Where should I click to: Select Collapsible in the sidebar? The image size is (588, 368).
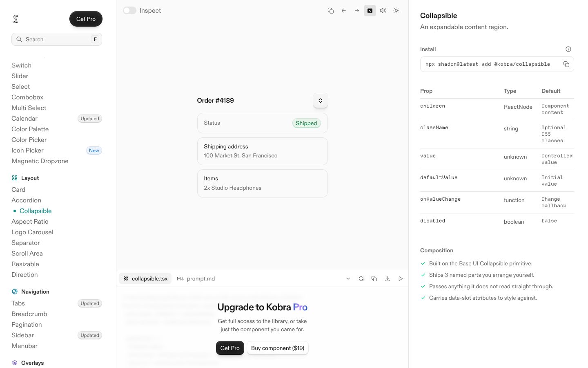pyautogui.click(x=36, y=211)
